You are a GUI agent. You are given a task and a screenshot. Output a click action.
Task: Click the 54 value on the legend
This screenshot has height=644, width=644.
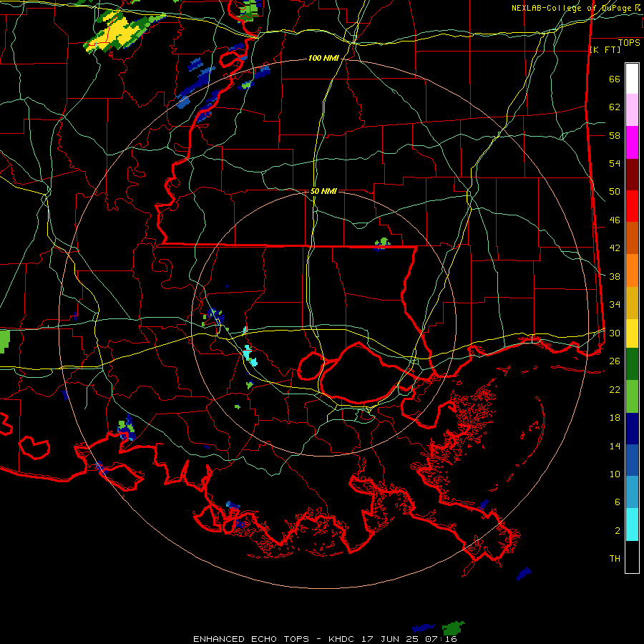click(615, 163)
